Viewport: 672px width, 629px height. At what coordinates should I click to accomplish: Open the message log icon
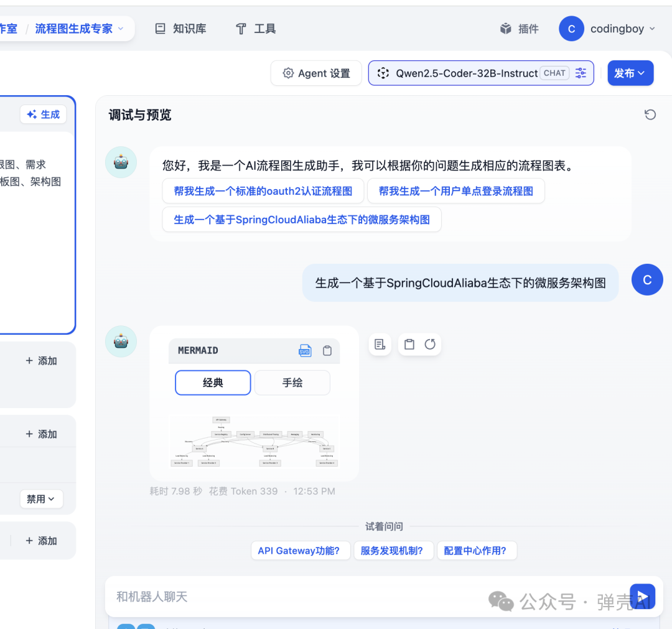pyautogui.click(x=380, y=345)
